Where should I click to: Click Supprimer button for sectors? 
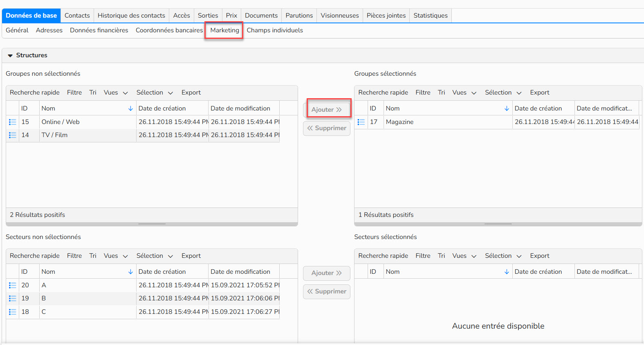[x=327, y=291]
